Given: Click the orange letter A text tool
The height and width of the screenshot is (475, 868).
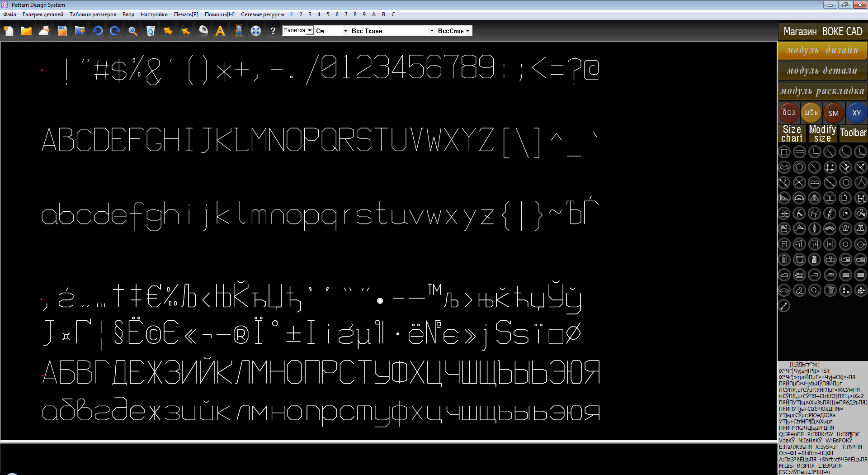Looking at the screenshot, I should click(220, 31).
